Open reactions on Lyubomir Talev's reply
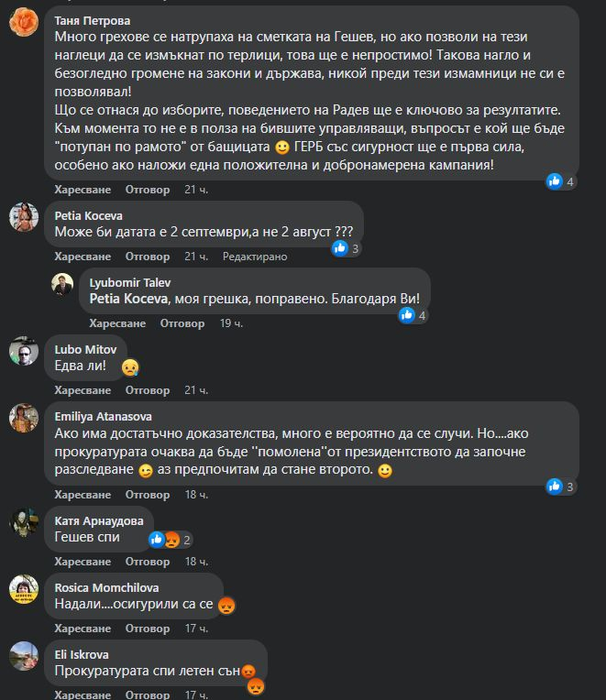606x700 pixels. (413, 315)
